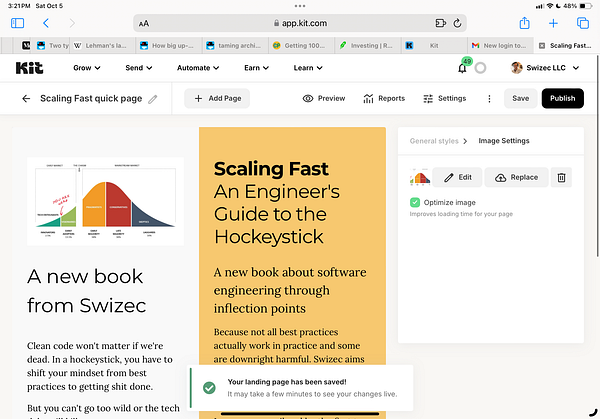The image size is (600, 419).
Task: Switch to the Getting 100... tab
Action: [x=302, y=46]
